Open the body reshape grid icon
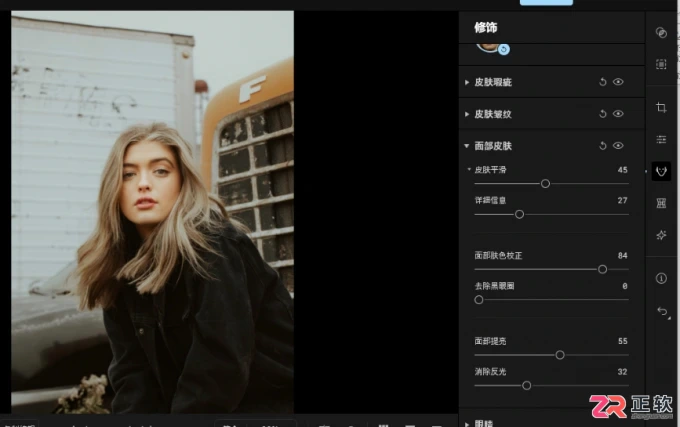 [661, 203]
